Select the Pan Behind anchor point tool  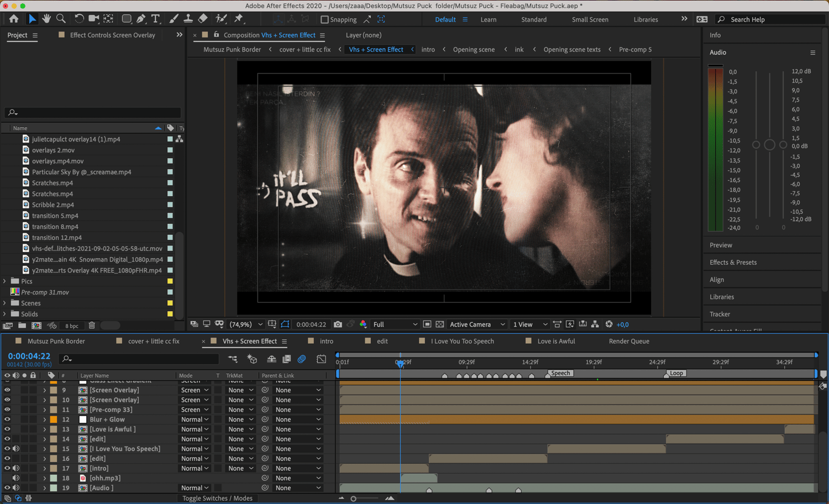point(108,19)
